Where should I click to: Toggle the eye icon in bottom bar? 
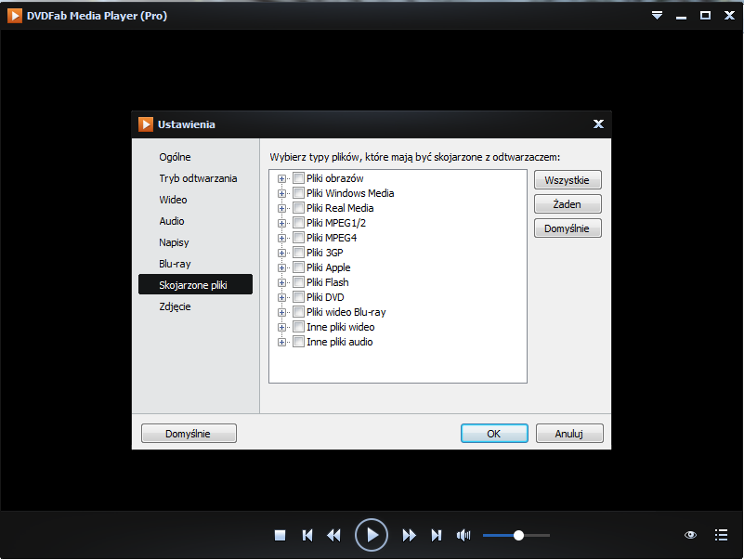pos(690,535)
